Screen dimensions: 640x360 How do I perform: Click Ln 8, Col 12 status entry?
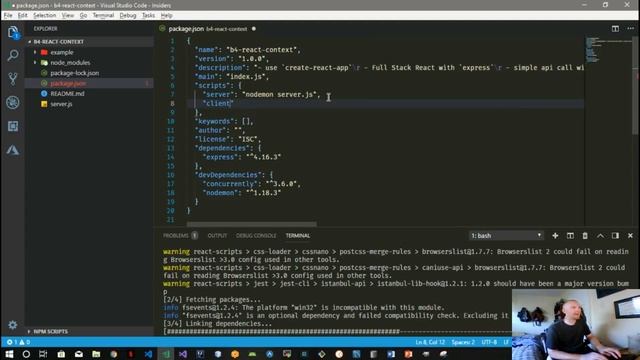(430, 342)
